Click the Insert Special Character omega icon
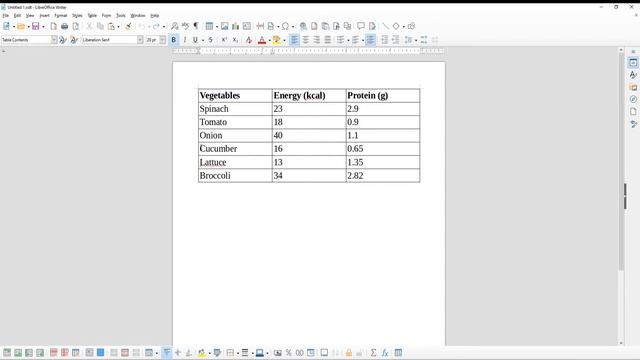This screenshot has height=360, width=640. (285, 27)
